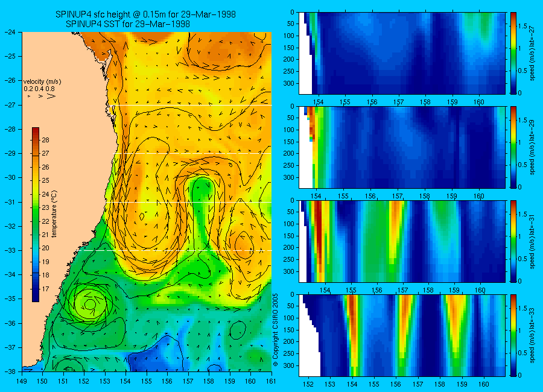
Task: Click the speed color bar of the lat=-27 panel
Action: click(x=513, y=53)
